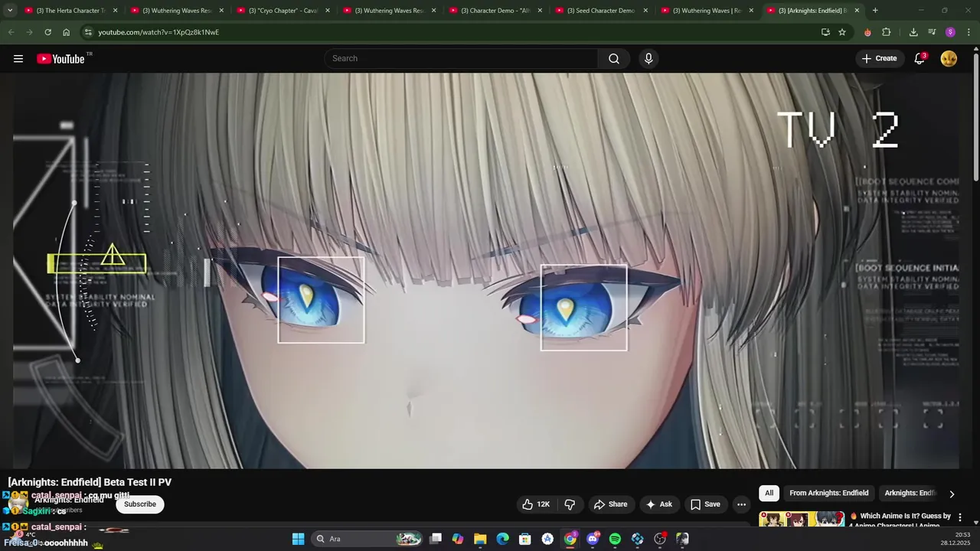Expand the related chips with right chevron
The image size is (980, 551).
click(x=952, y=494)
